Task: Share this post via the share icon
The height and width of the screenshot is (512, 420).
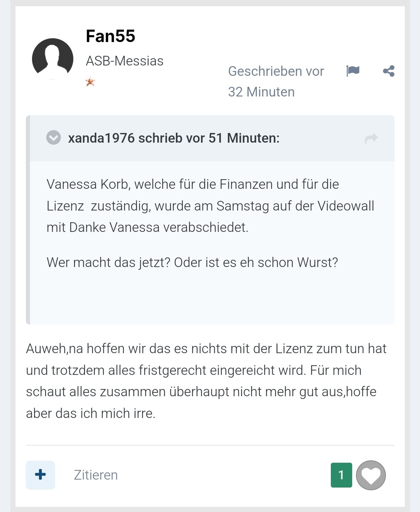Action: [x=389, y=71]
